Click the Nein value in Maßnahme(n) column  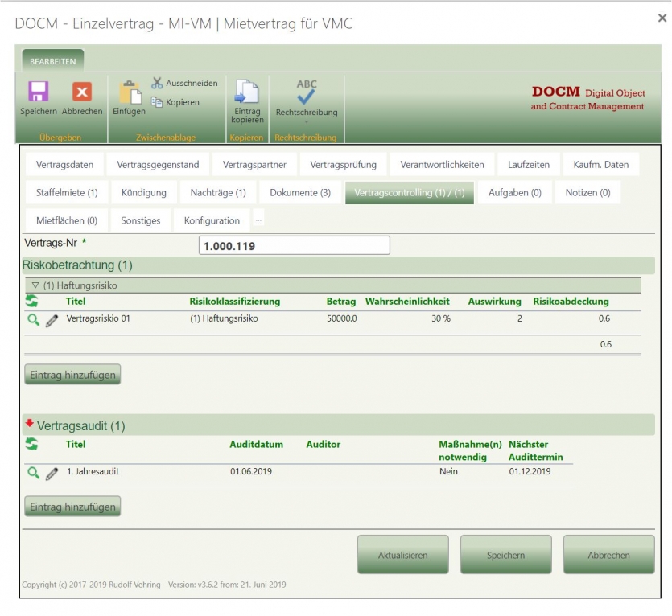(x=448, y=471)
